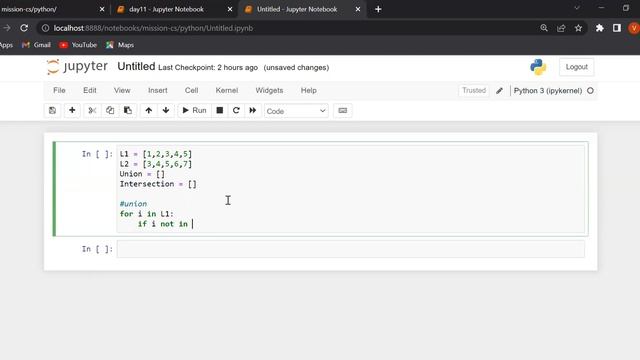
Task: Move selected cell down arrow
Action: 166,111
